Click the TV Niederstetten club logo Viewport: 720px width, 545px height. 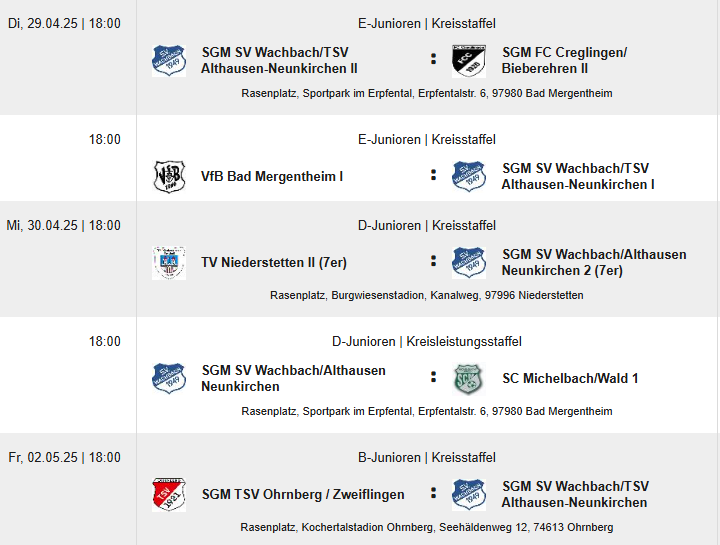(169, 263)
